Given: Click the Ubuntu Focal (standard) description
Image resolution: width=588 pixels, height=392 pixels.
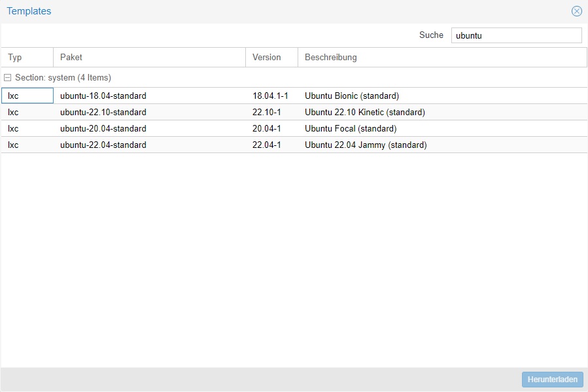Looking at the screenshot, I should click(x=351, y=129).
